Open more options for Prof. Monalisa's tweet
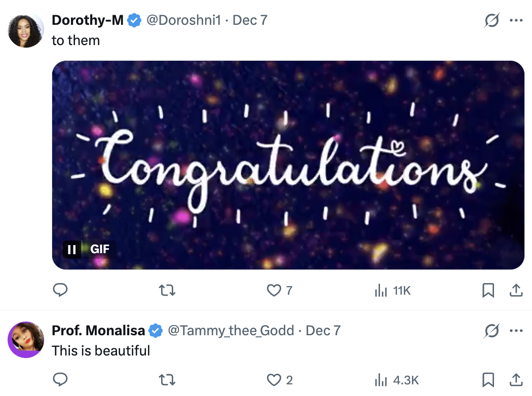 click(516, 331)
